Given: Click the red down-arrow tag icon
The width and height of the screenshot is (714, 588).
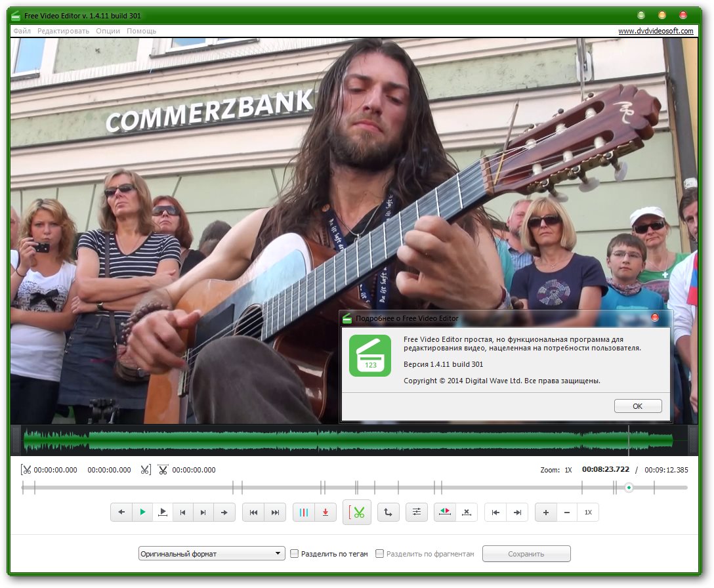Looking at the screenshot, I should (325, 513).
